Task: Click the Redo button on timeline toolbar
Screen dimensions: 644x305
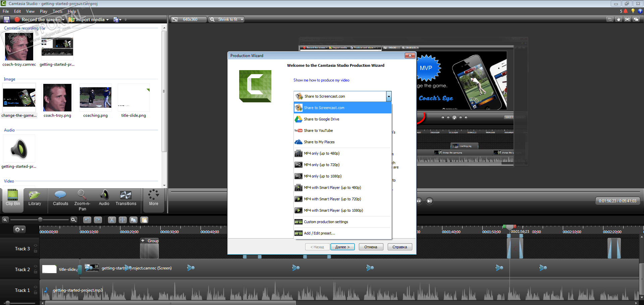Action: (98, 220)
